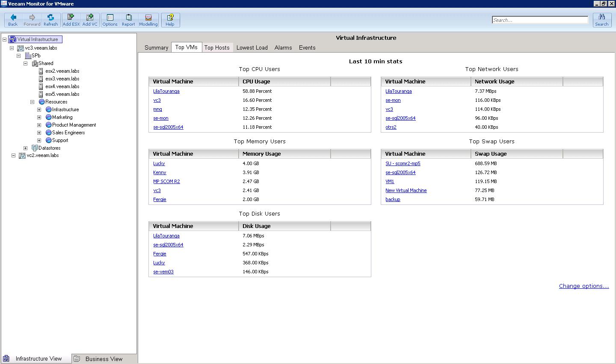Click the Change options link
Screen dimensions: 616x364
584,286
